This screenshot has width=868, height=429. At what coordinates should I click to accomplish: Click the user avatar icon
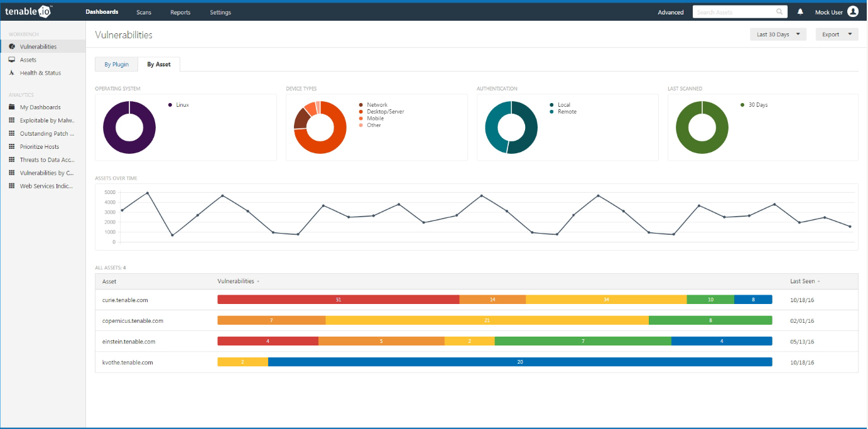pos(852,12)
